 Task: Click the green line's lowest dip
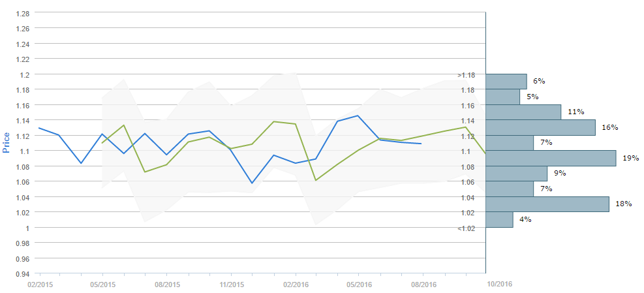[316, 180]
